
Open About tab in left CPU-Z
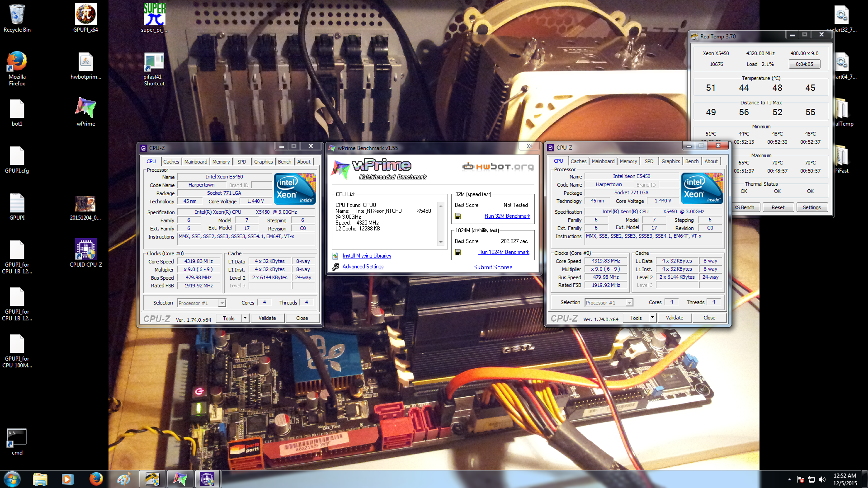[304, 162]
